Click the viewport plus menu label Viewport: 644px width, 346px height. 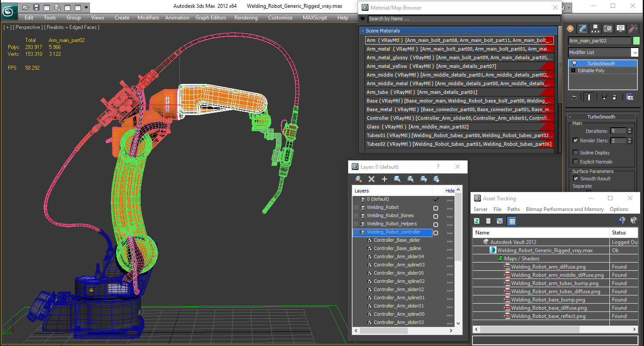[7, 27]
